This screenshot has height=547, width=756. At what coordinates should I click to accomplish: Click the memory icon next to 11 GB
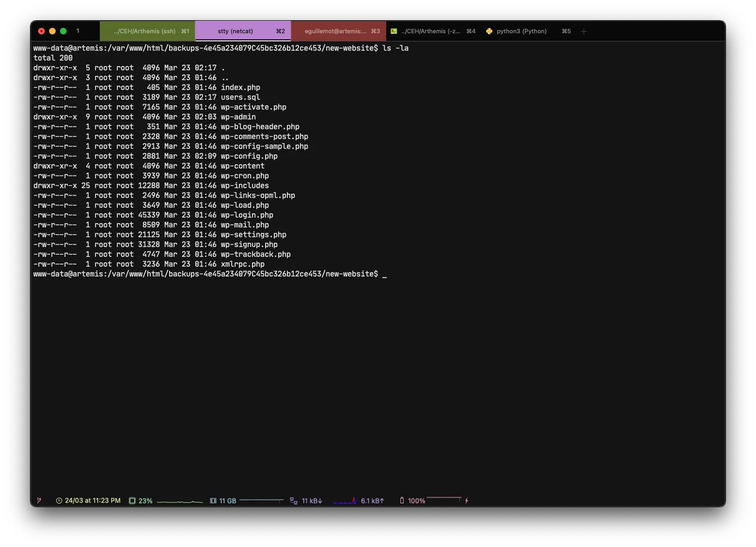point(213,501)
